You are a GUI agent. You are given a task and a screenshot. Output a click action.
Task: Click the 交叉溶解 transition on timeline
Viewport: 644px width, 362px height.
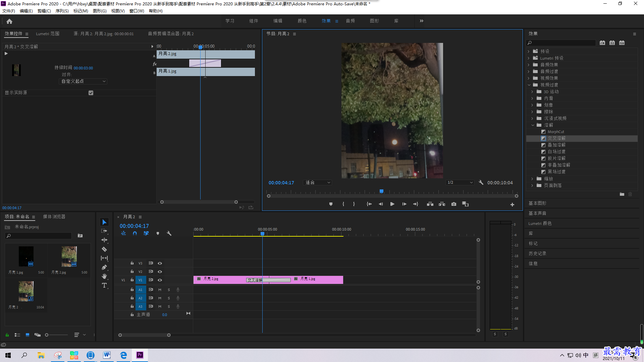coord(268,280)
